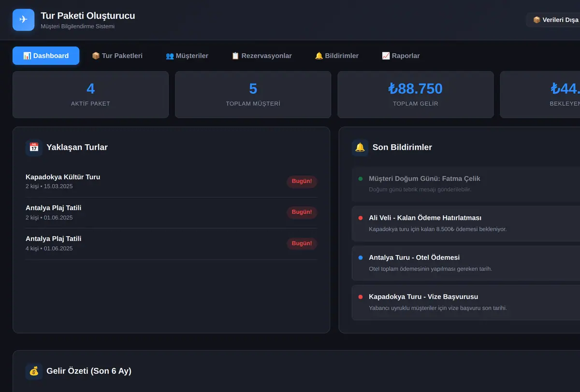Viewport: 580px width, 392px height.
Task: Open the Ali Veli payment reminder notification
Action: 466,223
